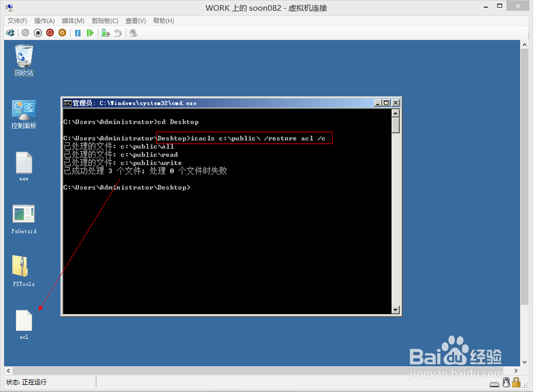The image size is (533, 392).
Task: Click the output line c:\public\read
Action: point(120,154)
